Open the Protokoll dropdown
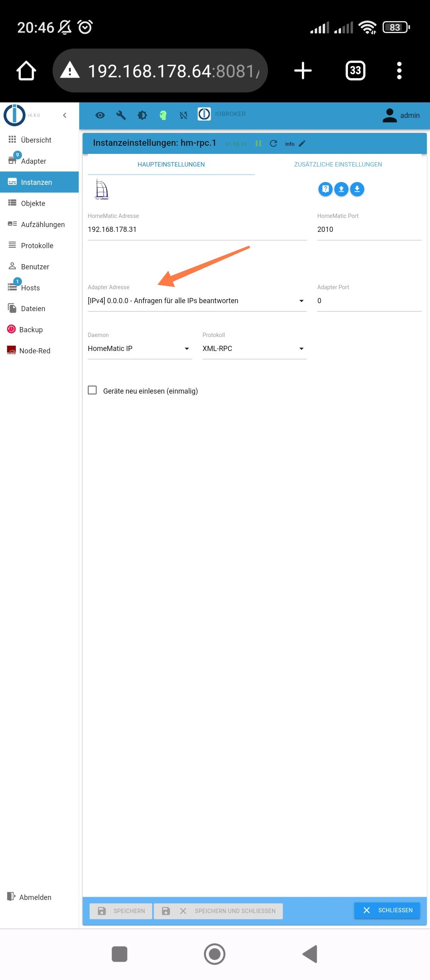This screenshot has height=980, width=430. [x=254, y=349]
